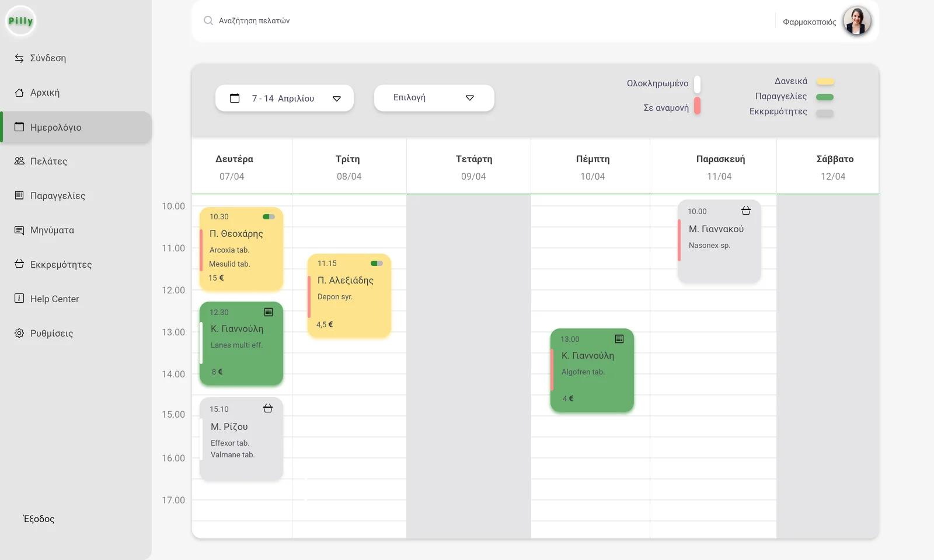Open the Help Center link

pyautogui.click(x=55, y=299)
